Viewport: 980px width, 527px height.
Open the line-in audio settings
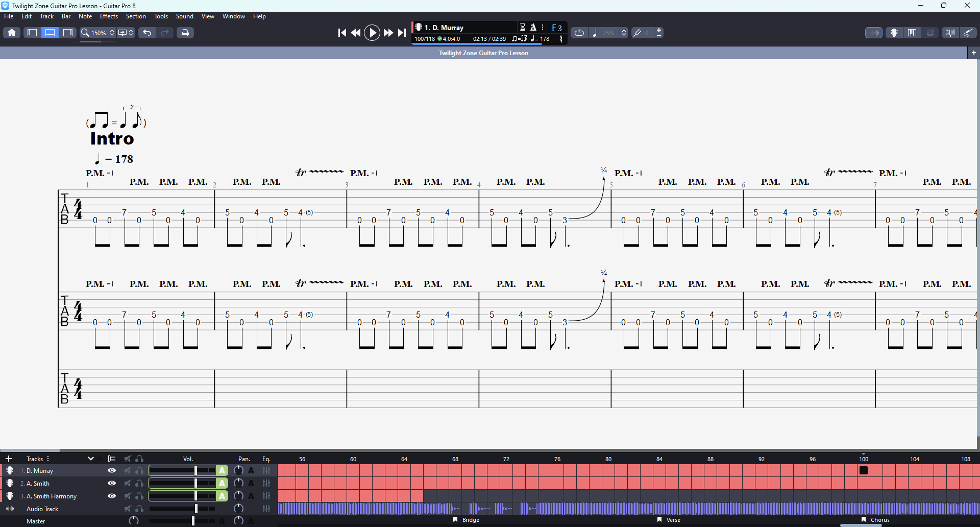point(968,32)
